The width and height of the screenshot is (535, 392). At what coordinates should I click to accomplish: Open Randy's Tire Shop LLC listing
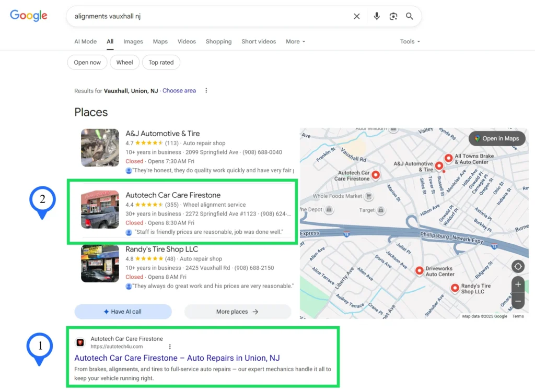(x=162, y=249)
